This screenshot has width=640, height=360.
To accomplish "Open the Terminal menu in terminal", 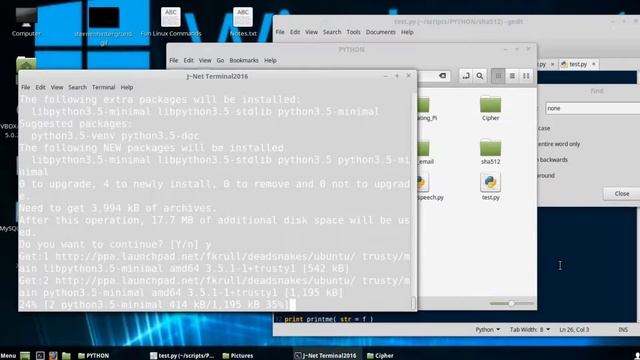I will click(x=103, y=87).
